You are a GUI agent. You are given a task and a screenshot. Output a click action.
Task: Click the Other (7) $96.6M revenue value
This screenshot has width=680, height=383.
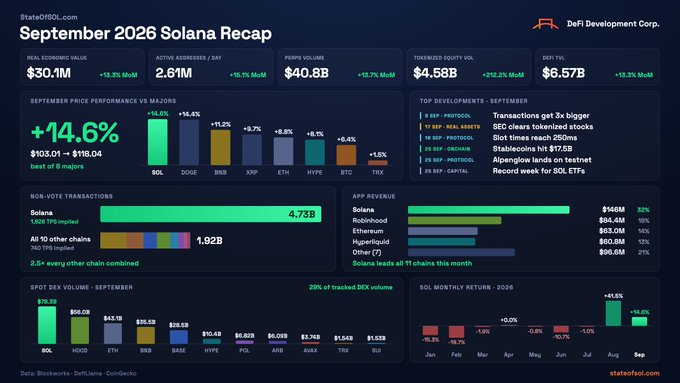point(611,252)
